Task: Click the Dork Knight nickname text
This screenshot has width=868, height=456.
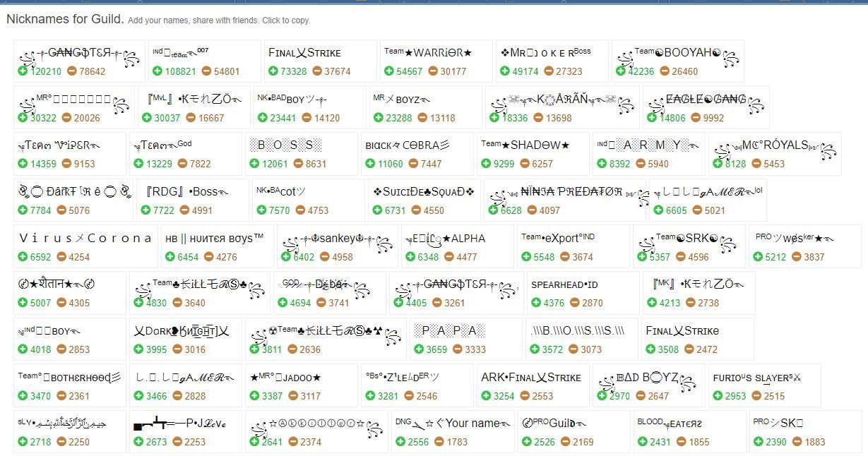Action: (x=182, y=331)
